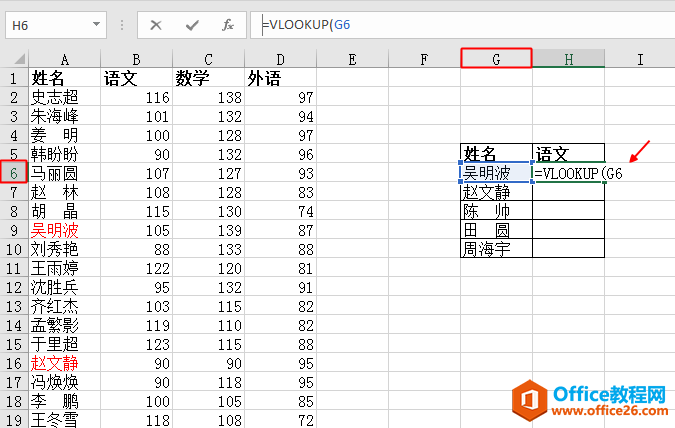
Task: Click cell containing 王冬雪
Action: click(65, 420)
